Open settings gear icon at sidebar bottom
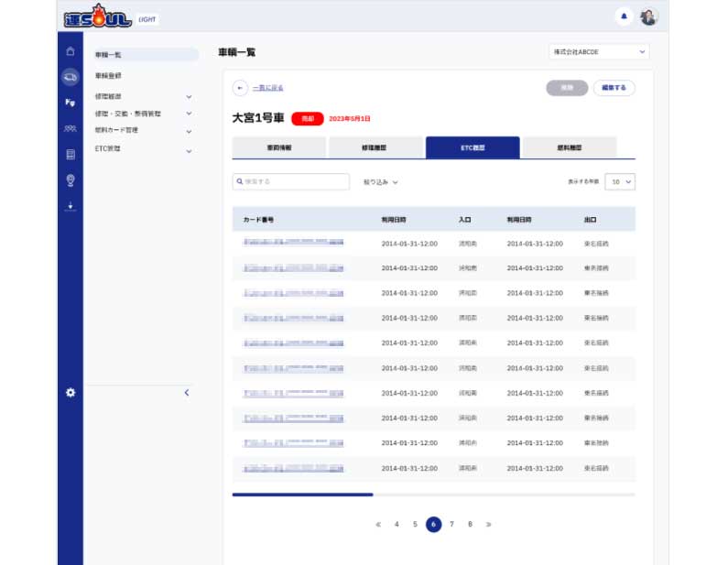This screenshot has width=728, height=565. (71, 393)
